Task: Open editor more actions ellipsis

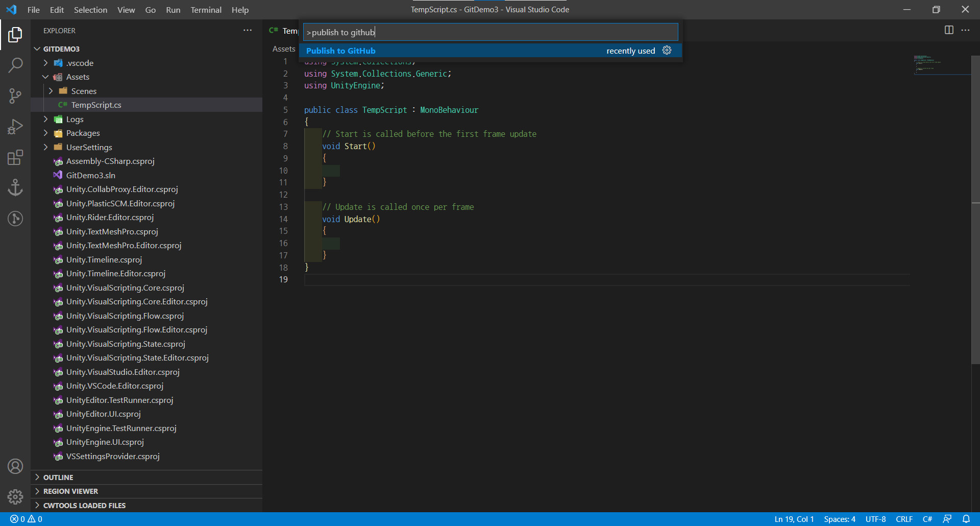Action: click(x=965, y=30)
